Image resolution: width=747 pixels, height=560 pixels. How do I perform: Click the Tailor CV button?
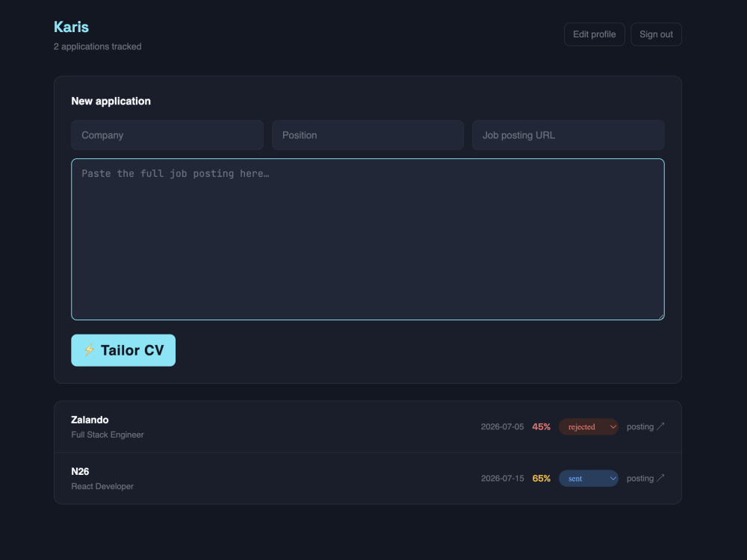point(123,350)
